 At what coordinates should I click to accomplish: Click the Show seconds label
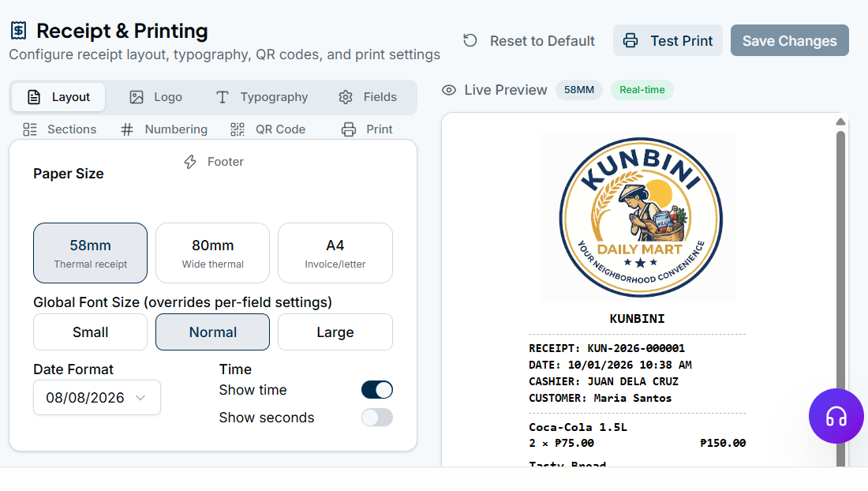[266, 418]
